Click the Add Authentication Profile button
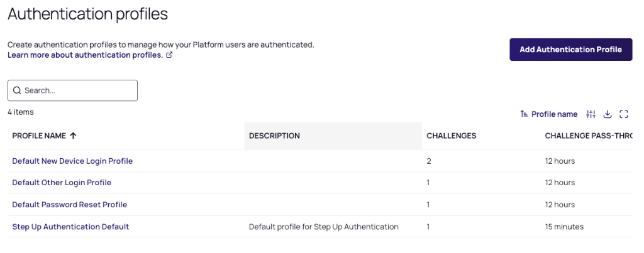 pyautogui.click(x=570, y=50)
